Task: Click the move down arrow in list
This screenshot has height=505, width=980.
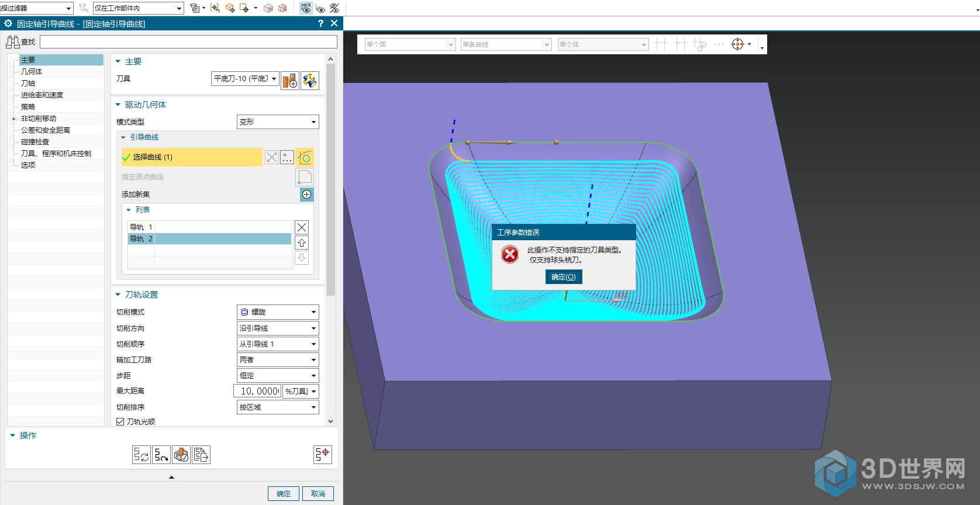Action: [302, 258]
